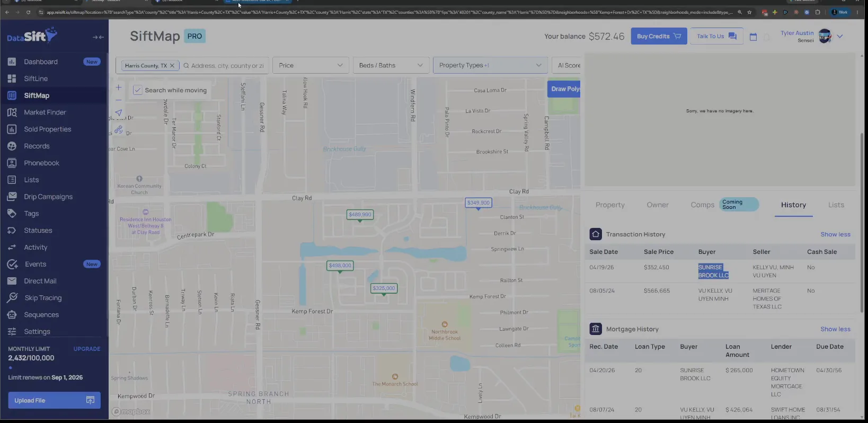868x423 pixels.
Task: Open the Tags page
Action: click(x=31, y=214)
